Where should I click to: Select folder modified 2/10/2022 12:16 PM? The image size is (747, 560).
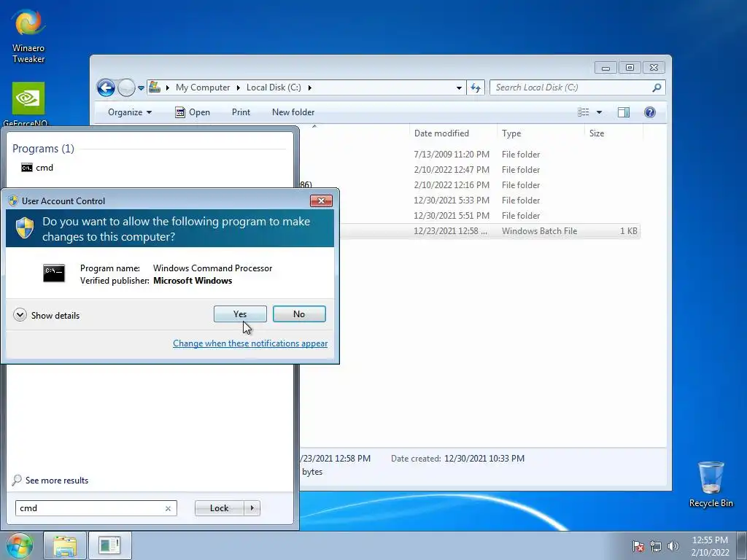[470, 184]
